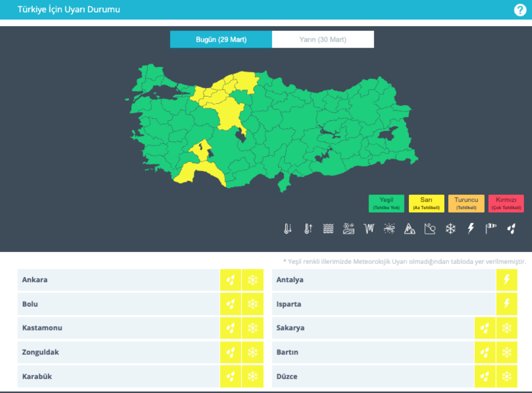
Task: Click Antalya's thunderstorm warning icon
Action: (x=507, y=280)
